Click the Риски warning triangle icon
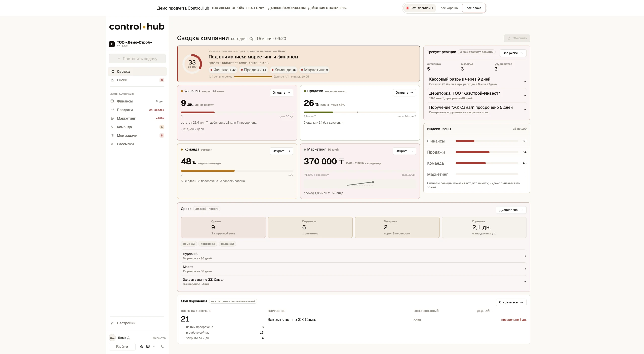 [x=112, y=80]
